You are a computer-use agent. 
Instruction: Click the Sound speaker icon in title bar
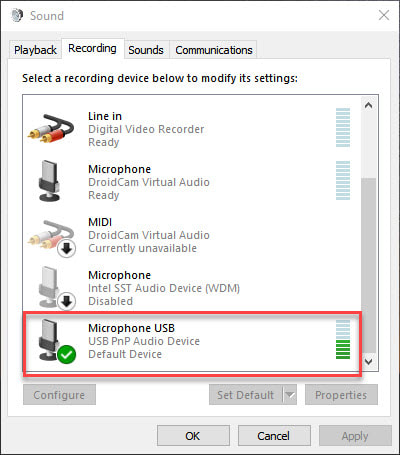click(x=17, y=15)
